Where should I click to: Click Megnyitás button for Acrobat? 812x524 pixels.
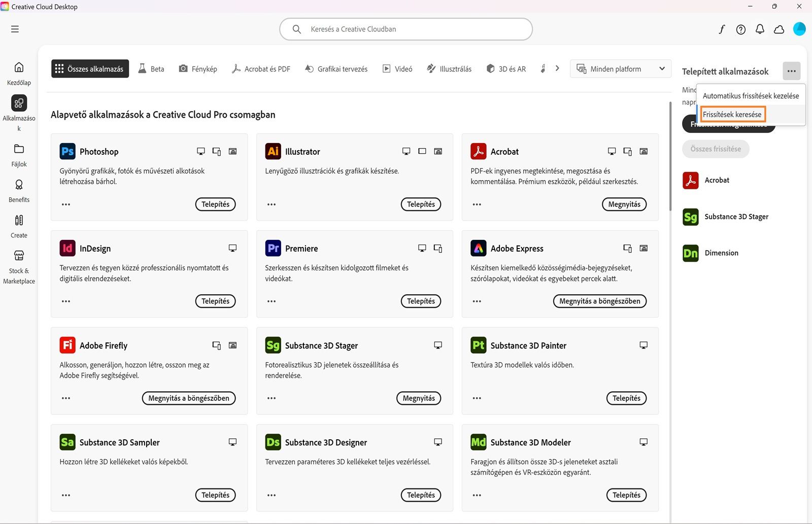(624, 204)
